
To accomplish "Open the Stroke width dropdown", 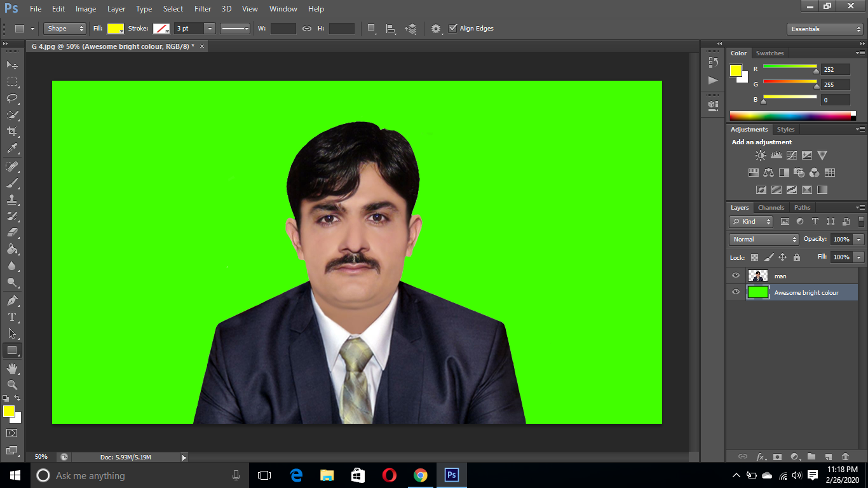I will pos(208,28).
